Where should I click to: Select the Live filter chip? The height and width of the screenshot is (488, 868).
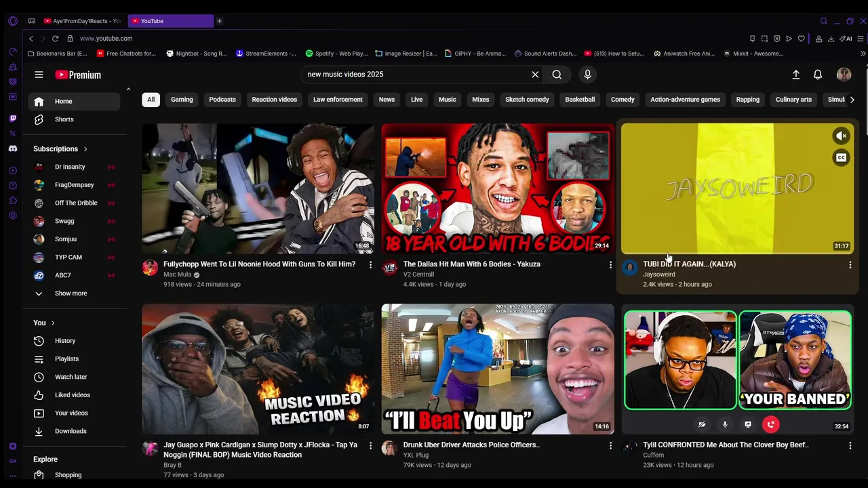(x=416, y=100)
